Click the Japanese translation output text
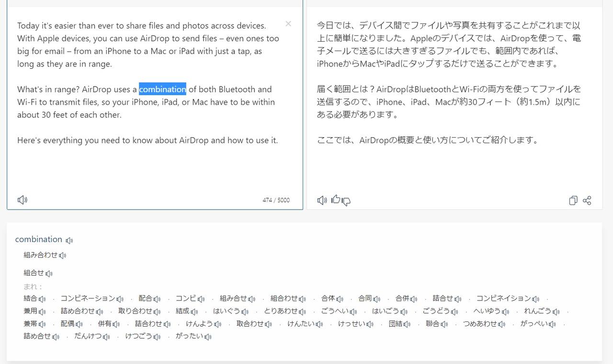This screenshot has width=613, height=364. tap(449, 83)
